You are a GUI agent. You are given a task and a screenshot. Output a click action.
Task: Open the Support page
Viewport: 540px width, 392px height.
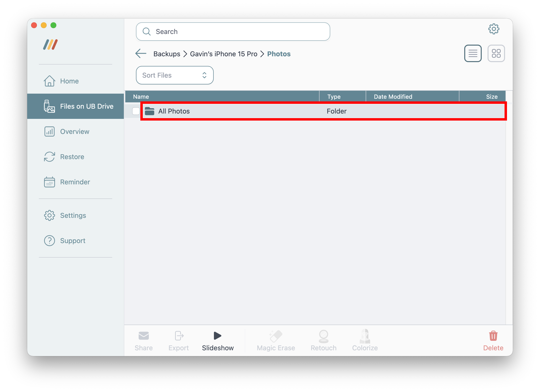point(76,241)
